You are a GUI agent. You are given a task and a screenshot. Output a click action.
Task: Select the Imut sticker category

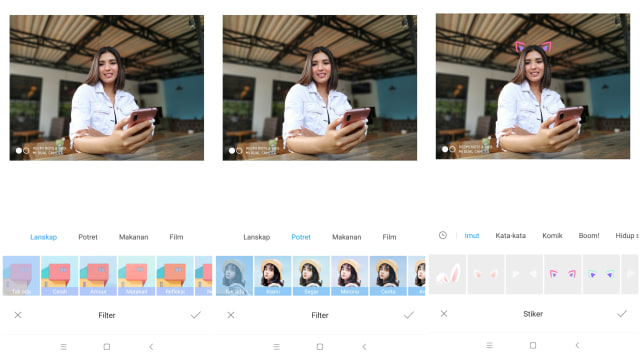point(472,236)
